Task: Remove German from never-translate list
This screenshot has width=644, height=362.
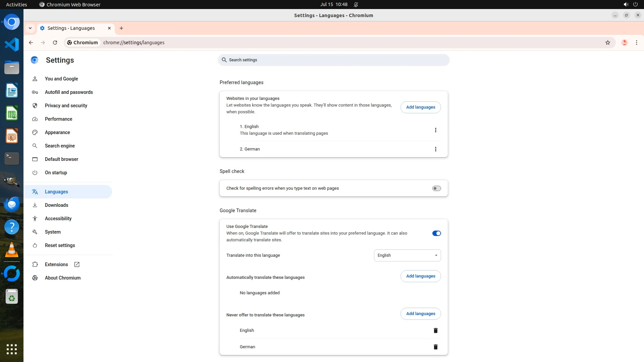Action: [435, 347]
